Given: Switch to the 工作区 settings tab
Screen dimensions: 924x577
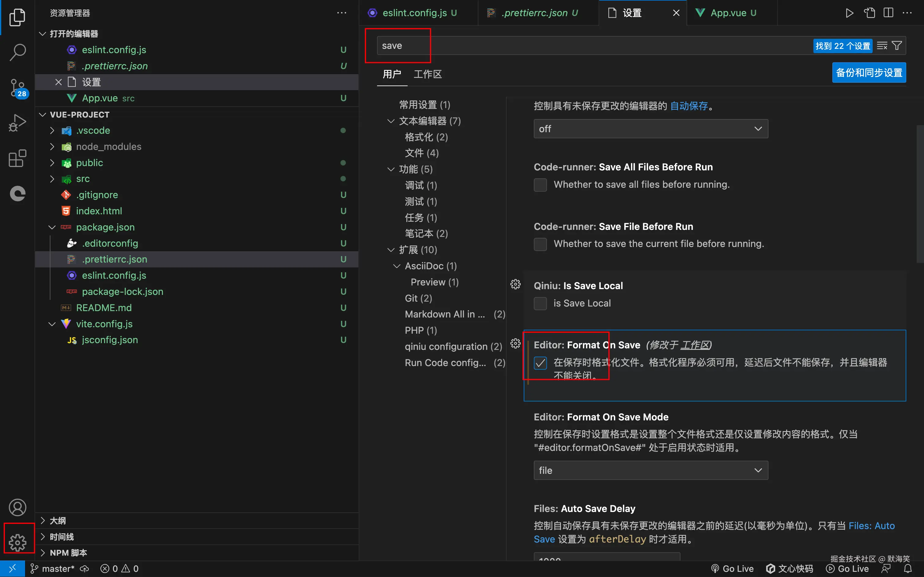Looking at the screenshot, I should pos(428,74).
